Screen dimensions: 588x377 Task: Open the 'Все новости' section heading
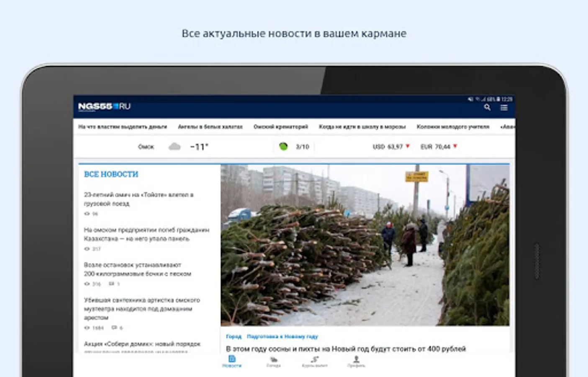point(111,174)
